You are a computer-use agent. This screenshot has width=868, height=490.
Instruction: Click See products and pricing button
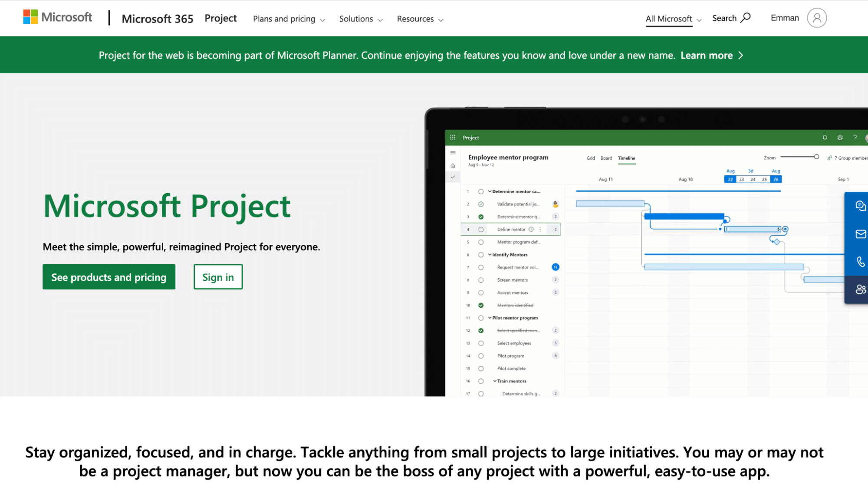pos(109,277)
